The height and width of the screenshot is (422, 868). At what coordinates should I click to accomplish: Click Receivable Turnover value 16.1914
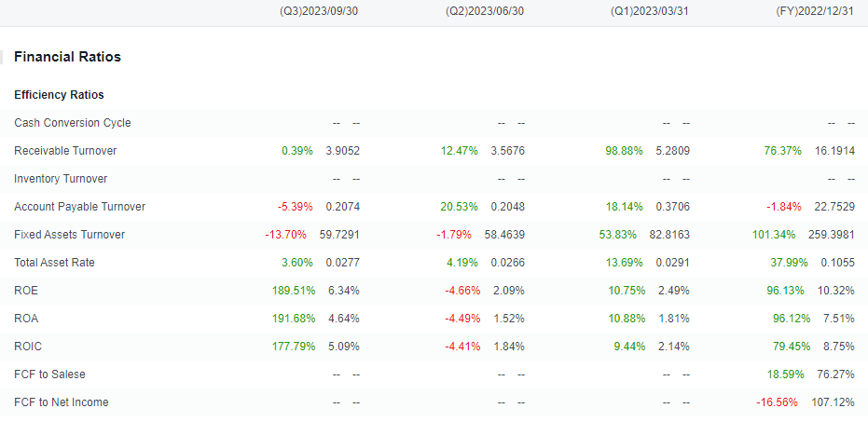pos(834,150)
